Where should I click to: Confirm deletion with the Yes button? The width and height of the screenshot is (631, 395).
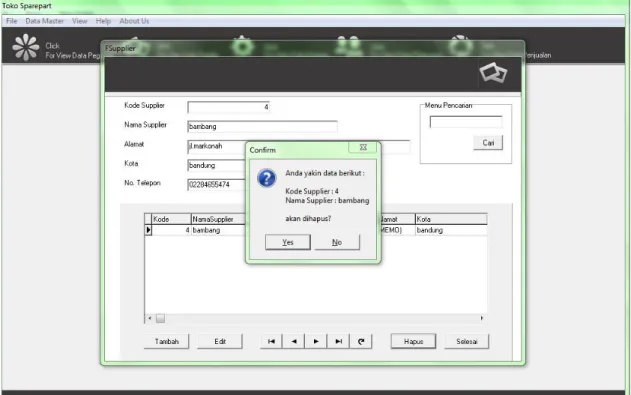pyautogui.click(x=288, y=242)
